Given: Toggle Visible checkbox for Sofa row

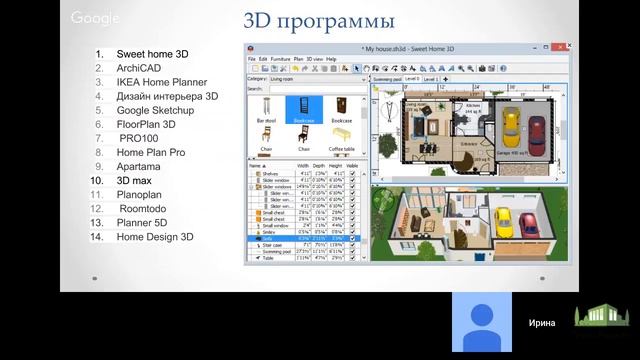Looking at the screenshot, I should coord(352,238).
